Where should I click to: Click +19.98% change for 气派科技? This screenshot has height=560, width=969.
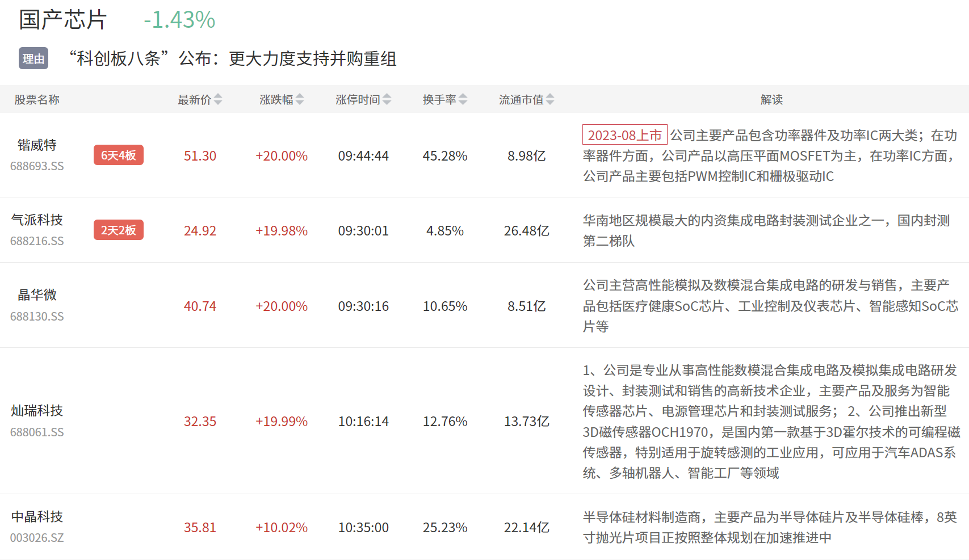tap(282, 231)
